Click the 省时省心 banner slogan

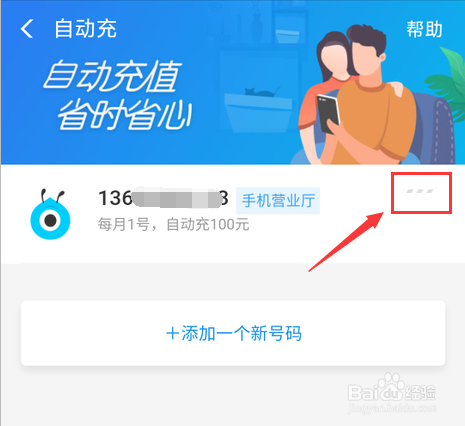pos(125,114)
